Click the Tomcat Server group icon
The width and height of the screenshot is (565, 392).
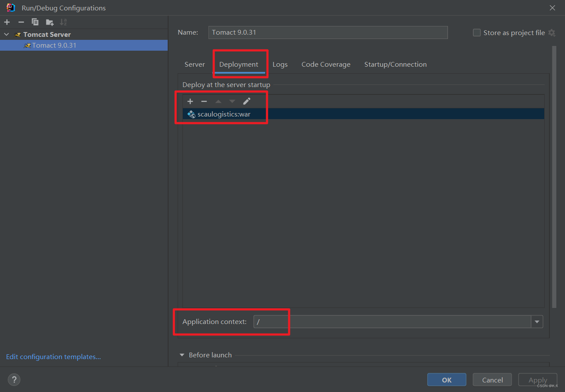point(18,34)
